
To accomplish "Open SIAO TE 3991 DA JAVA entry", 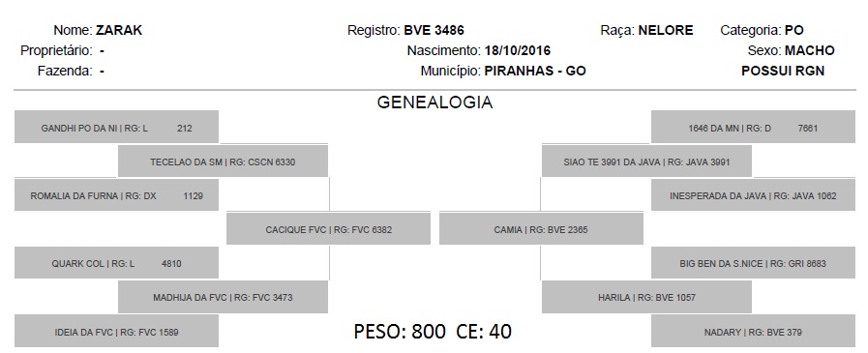I will (x=646, y=162).
